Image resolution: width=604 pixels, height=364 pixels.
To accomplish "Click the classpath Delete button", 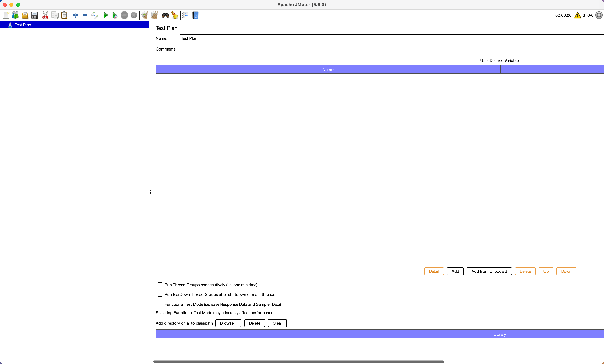I will pos(254,323).
